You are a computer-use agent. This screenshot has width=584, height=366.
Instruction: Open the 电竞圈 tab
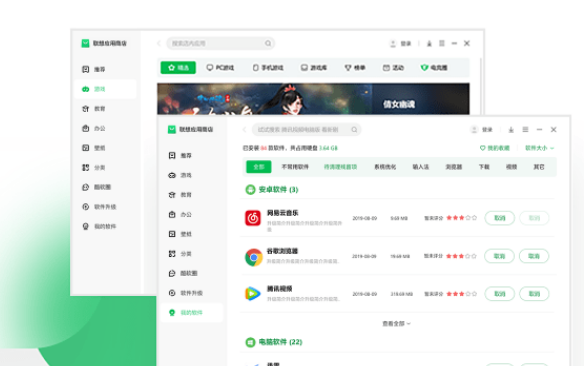(434, 67)
